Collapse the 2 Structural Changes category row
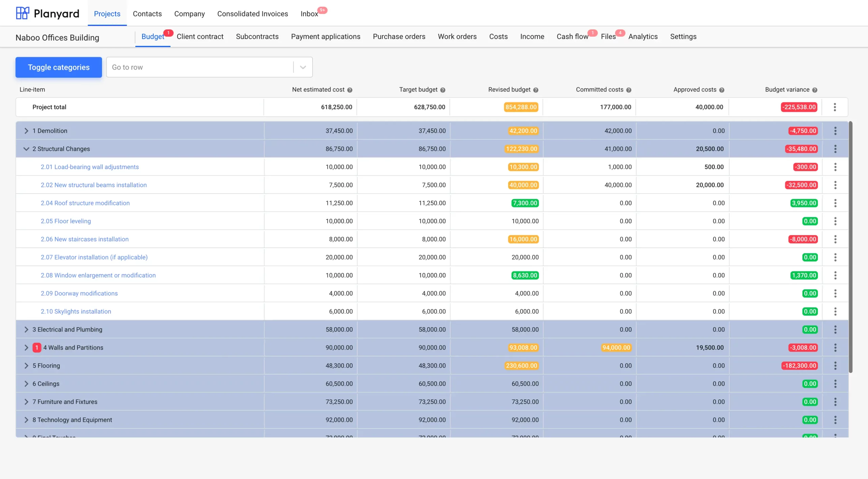 click(26, 149)
